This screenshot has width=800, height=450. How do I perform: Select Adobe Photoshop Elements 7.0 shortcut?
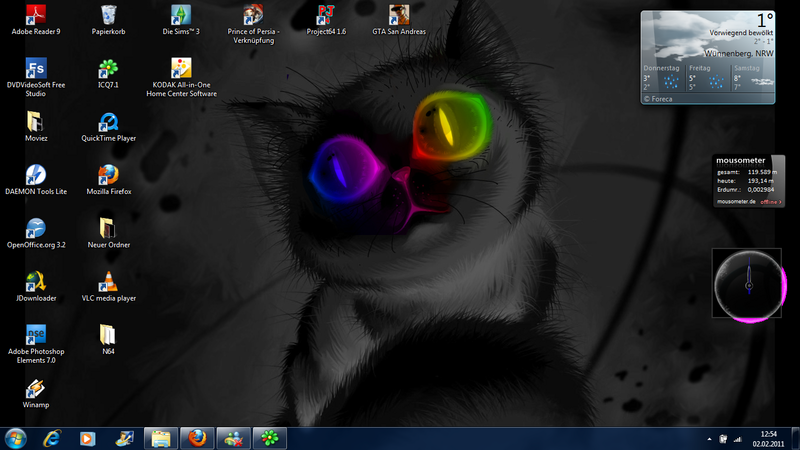pos(36,344)
